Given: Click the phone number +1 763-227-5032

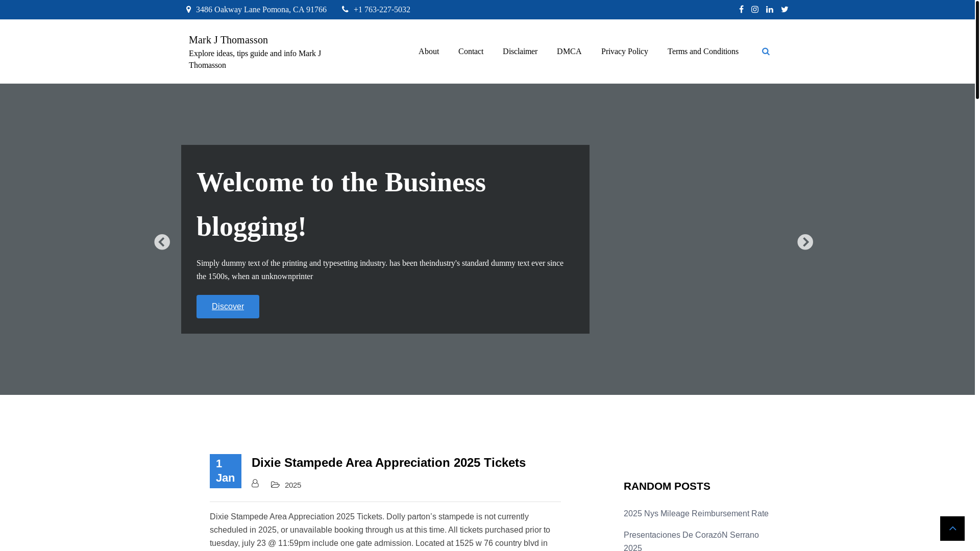Looking at the screenshot, I should coord(382,10).
